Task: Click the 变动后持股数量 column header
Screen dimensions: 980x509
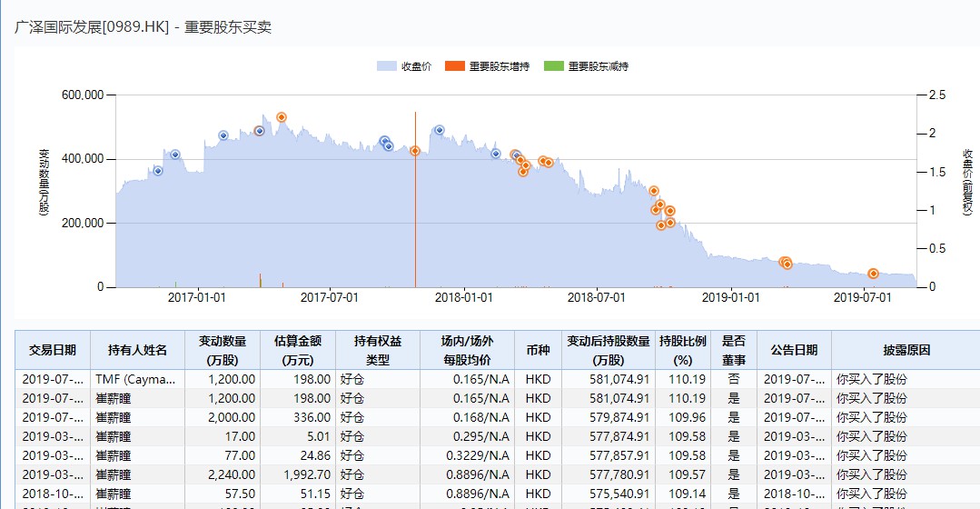Action: (608, 350)
